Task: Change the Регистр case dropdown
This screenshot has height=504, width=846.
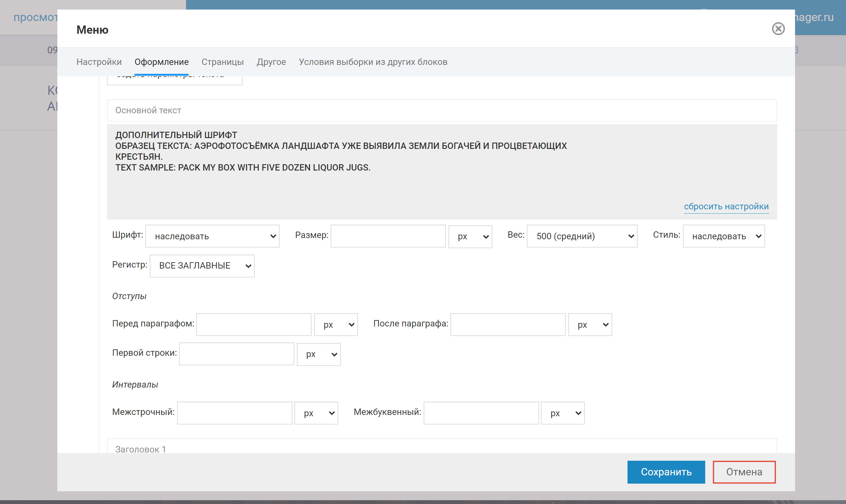Action: (202, 266)
